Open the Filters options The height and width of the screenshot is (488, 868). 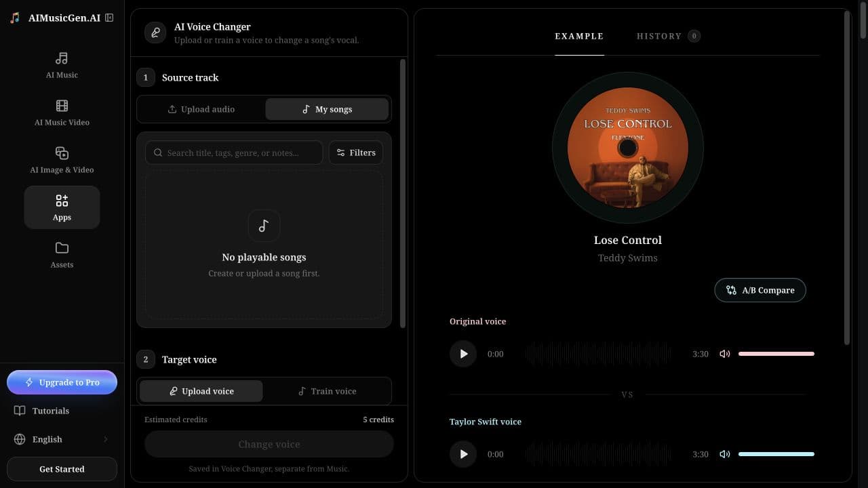356,152
